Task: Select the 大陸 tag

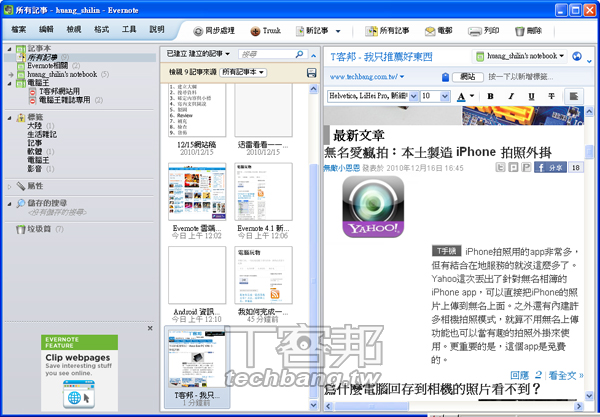Action: (34, 126)
